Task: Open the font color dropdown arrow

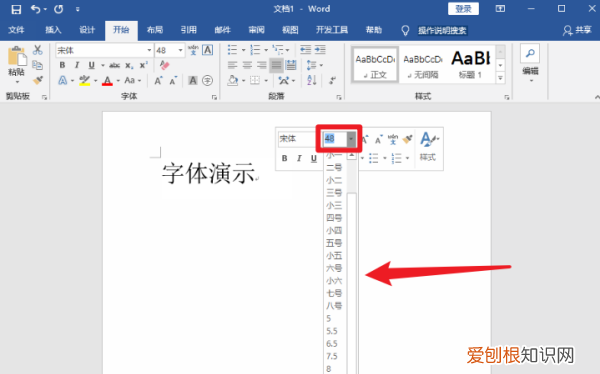Action: (118, 80)
